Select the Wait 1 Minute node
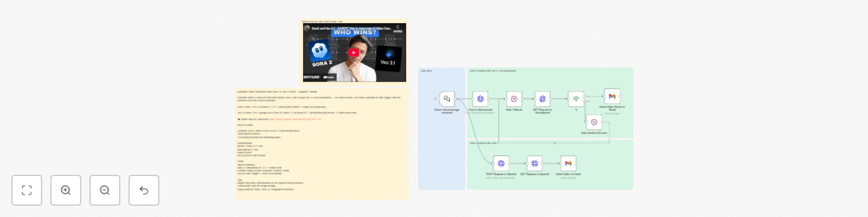Image resolution: width=868 pixels, height=217 pixels. pos(514,99)
